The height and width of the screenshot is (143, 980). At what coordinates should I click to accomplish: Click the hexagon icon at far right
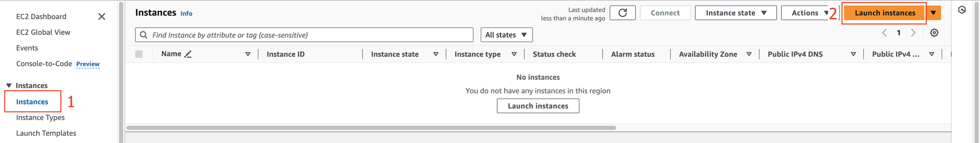click(x=962, y=10)
